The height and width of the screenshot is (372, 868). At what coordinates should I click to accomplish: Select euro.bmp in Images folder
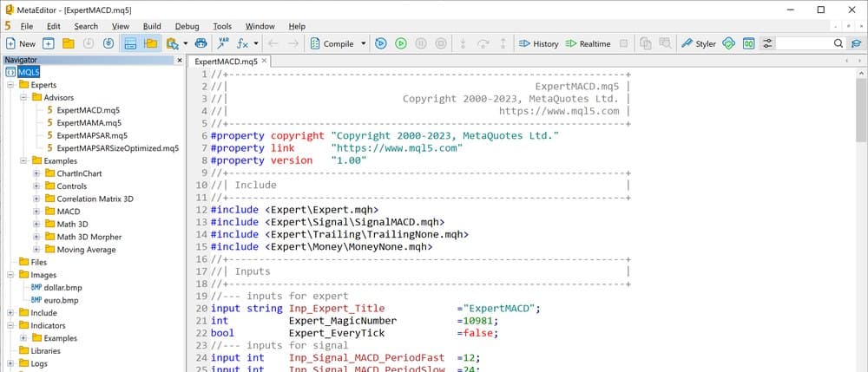pos(61,300)
